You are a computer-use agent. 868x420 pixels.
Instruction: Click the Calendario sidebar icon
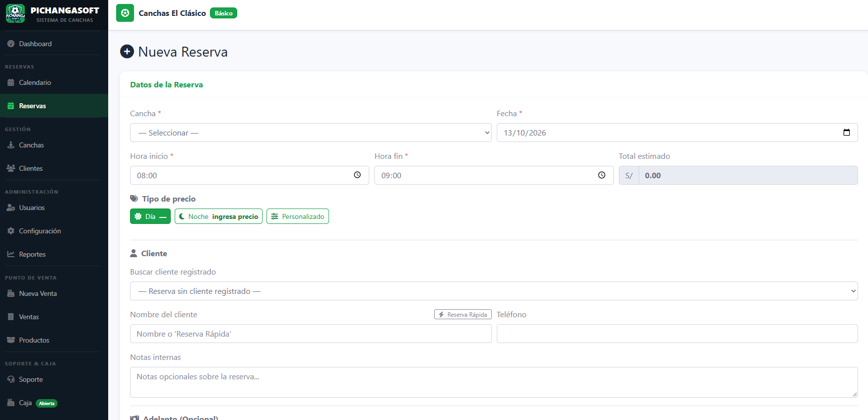pos(11,82)
